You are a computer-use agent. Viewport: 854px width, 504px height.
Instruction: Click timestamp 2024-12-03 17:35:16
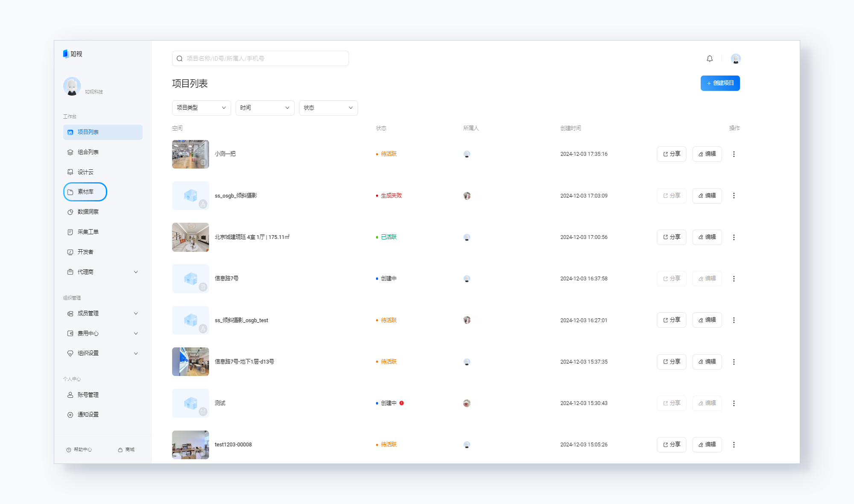click(x=584, y=154)
